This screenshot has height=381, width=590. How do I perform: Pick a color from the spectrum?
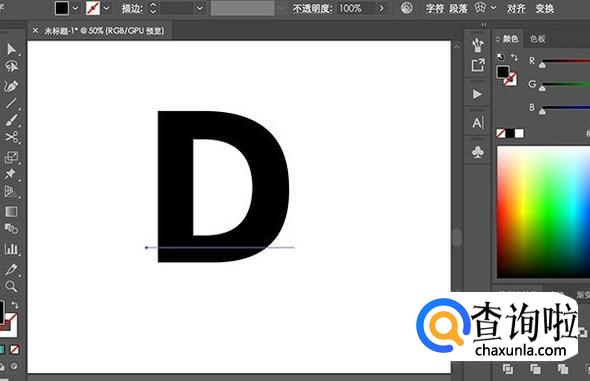[x=543, y=212]
